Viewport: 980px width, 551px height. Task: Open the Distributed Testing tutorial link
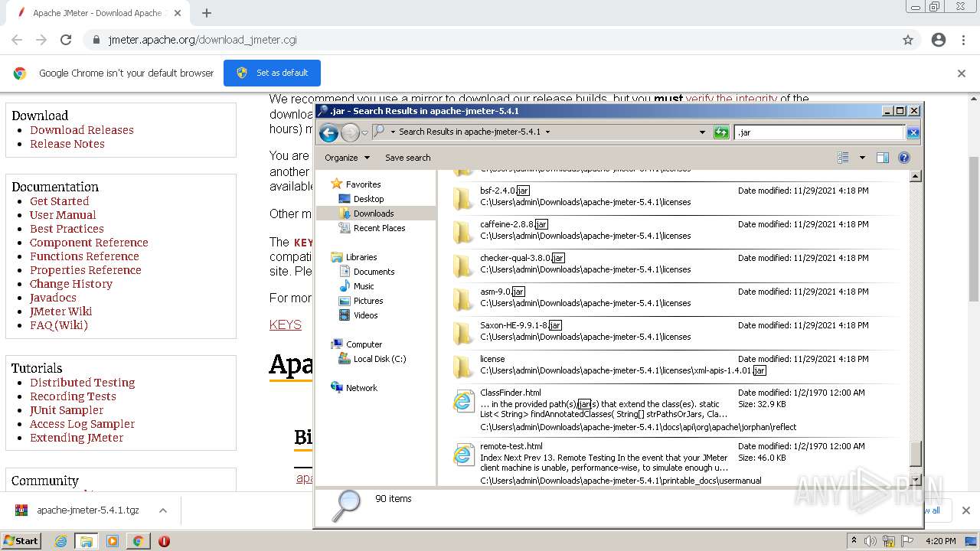(83, 383)
